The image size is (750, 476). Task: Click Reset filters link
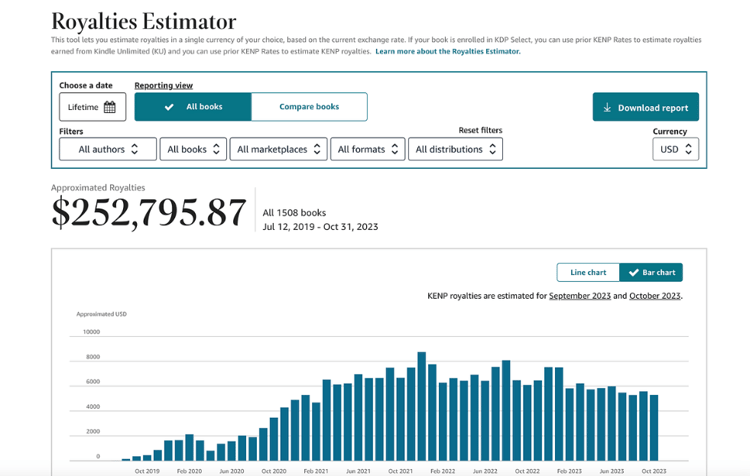(480, 130)
